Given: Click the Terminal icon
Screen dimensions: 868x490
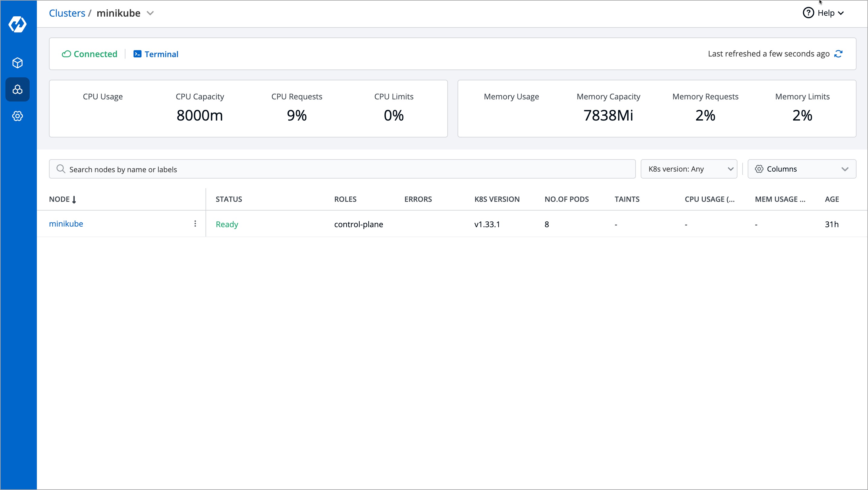Looking at the screenshot, I should pyautogui.click(x=138, y=54).
